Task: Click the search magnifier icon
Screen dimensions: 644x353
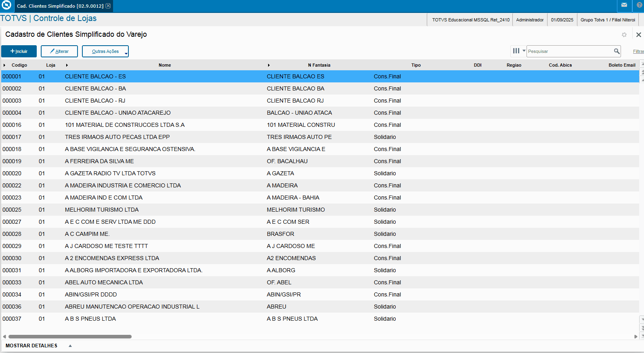Action: click(x=617, y=51)
